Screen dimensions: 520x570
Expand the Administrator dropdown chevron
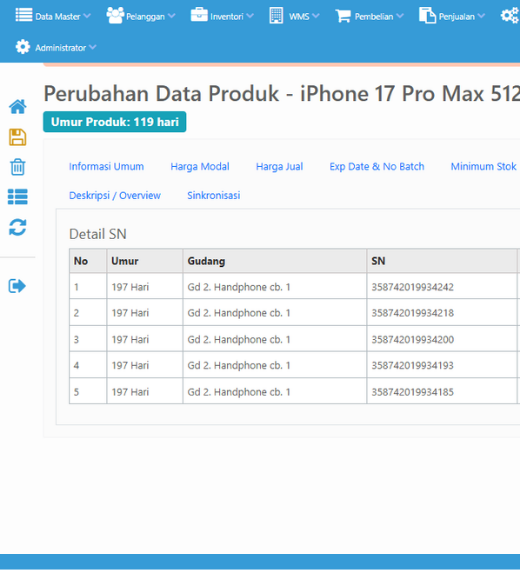click(92, 47)
